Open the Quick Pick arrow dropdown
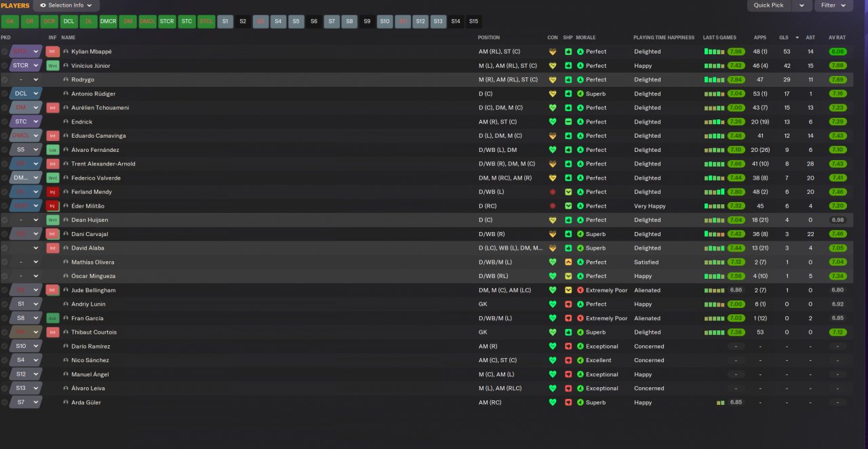The image size is (868, 449). pos(802,5)
